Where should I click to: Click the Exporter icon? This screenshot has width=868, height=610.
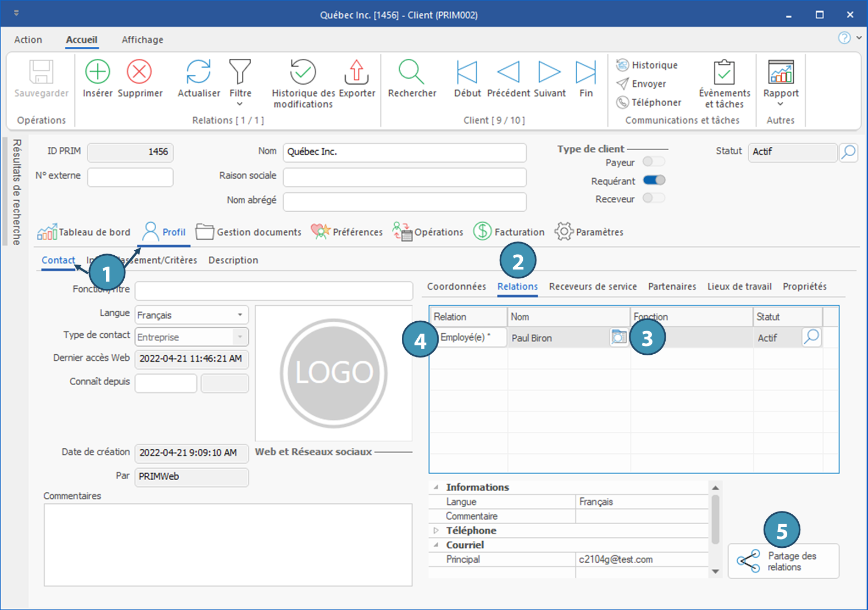click(357, 72)
